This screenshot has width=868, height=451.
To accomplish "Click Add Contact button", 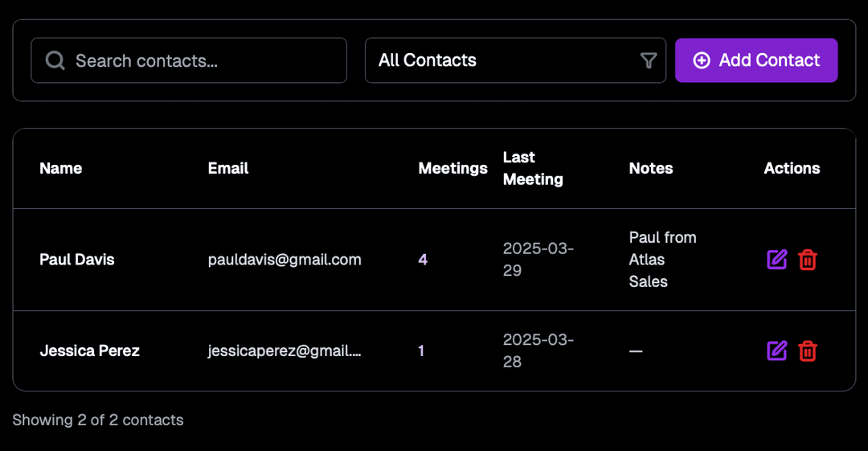I will 756,60.
